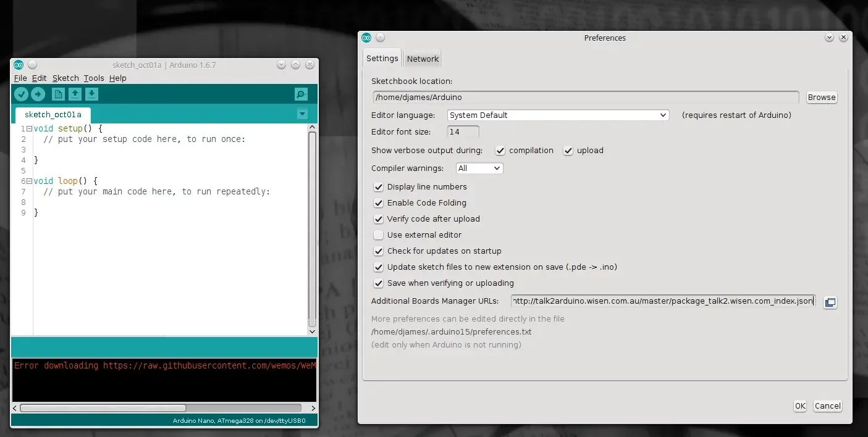Click the Sketchbook location field
The height and width of the screenshot is (437, 868).
[x=586, y=98]
